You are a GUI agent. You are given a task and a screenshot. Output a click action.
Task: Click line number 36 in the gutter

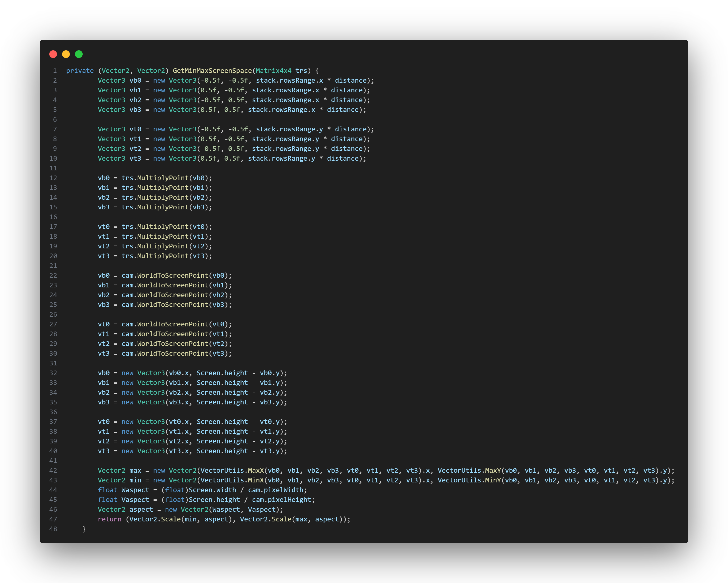click(x=53, y=412)
